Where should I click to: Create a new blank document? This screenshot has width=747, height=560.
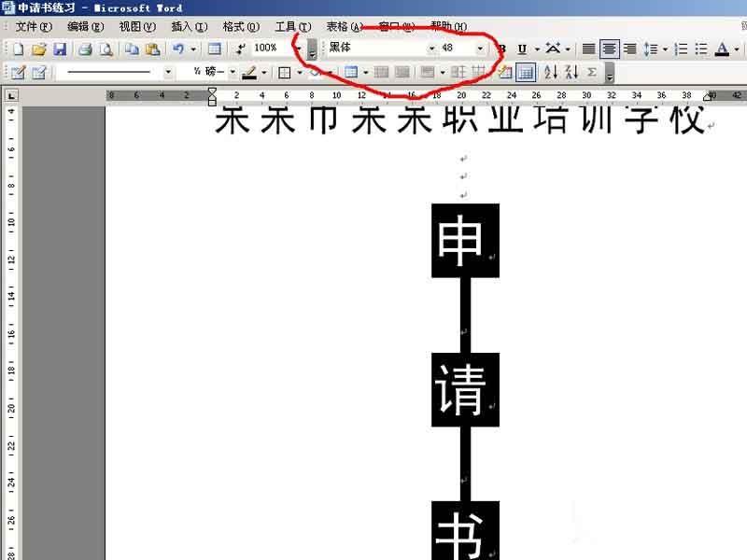pos(19,49)
